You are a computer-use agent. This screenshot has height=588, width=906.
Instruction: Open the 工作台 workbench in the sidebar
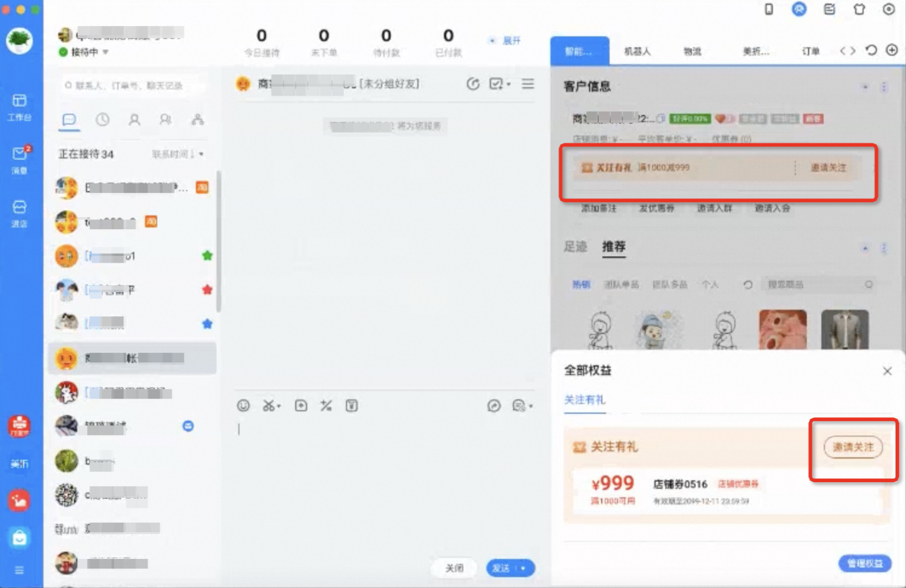pyautogui.click(x=19, y=106)
